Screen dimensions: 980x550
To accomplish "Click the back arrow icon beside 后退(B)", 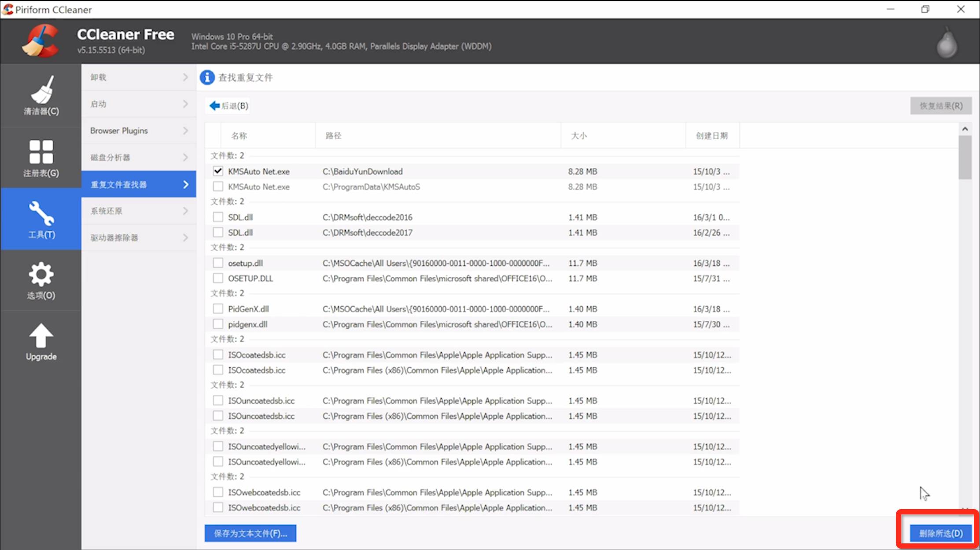I will 214,106.
